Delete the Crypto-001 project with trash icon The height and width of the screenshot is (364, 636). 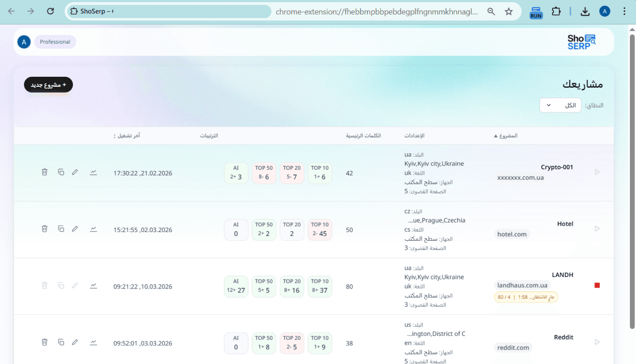44,172
